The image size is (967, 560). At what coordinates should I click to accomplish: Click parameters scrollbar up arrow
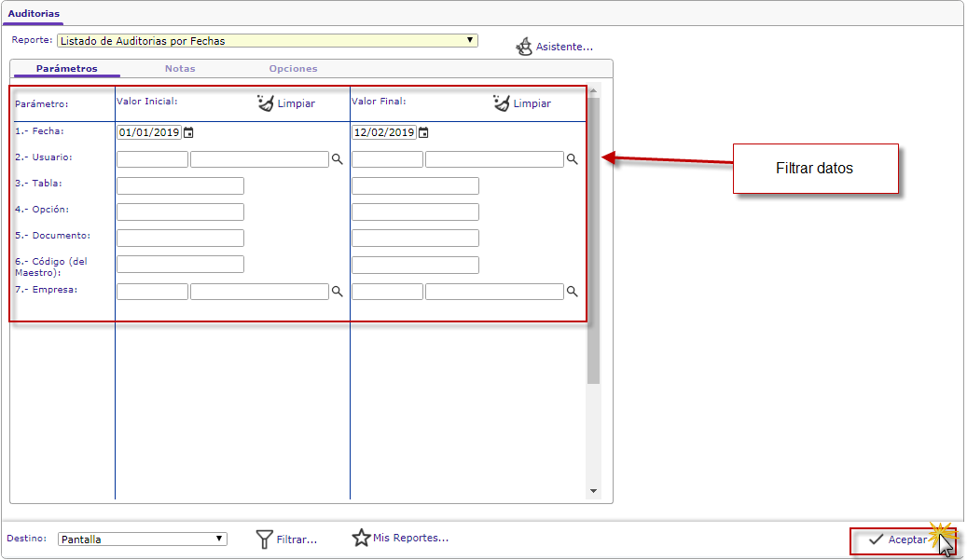[x=593, y=90]
